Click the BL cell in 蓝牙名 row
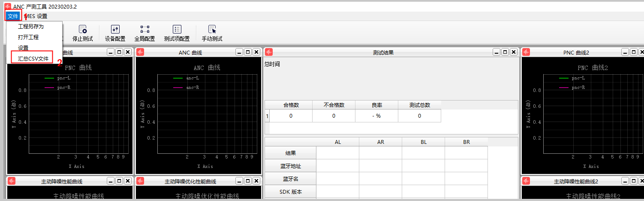Image resolution: width=644 pixels, height=201 pixels. point(424,179)
